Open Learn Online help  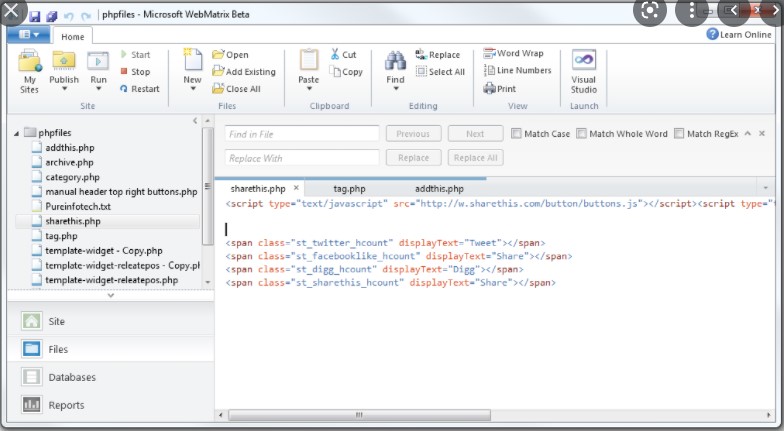(x=739, y=34)
